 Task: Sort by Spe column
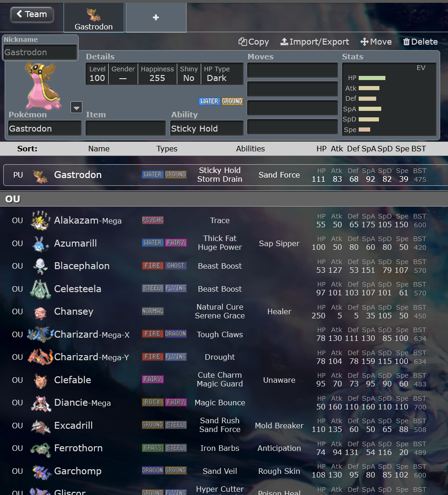(x=402, y=149)
